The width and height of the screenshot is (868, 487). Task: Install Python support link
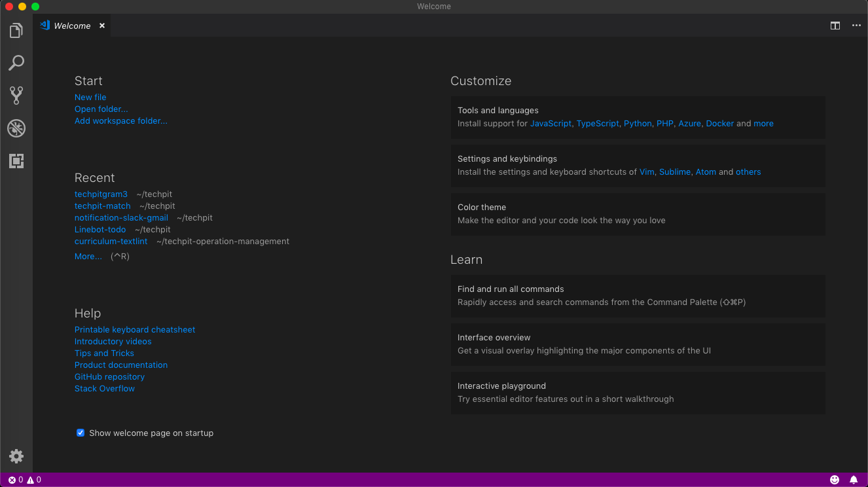point(638,123)
